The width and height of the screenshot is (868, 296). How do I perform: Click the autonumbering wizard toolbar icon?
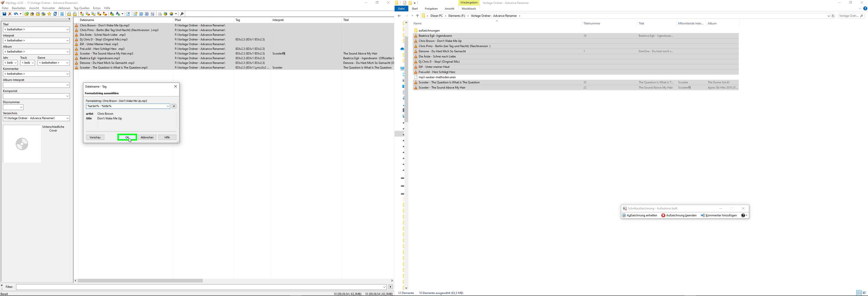pyautogui.click(x=152, y=14)
